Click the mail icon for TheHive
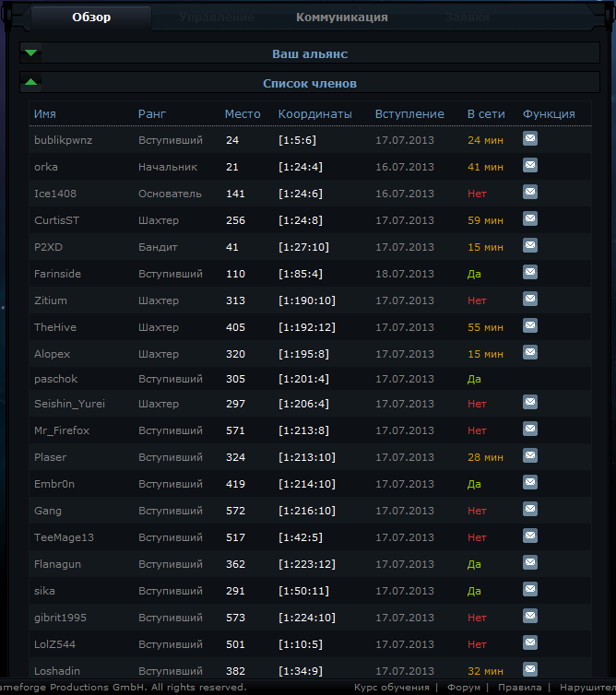Screen dimensions: 616x695 point(530,326)
